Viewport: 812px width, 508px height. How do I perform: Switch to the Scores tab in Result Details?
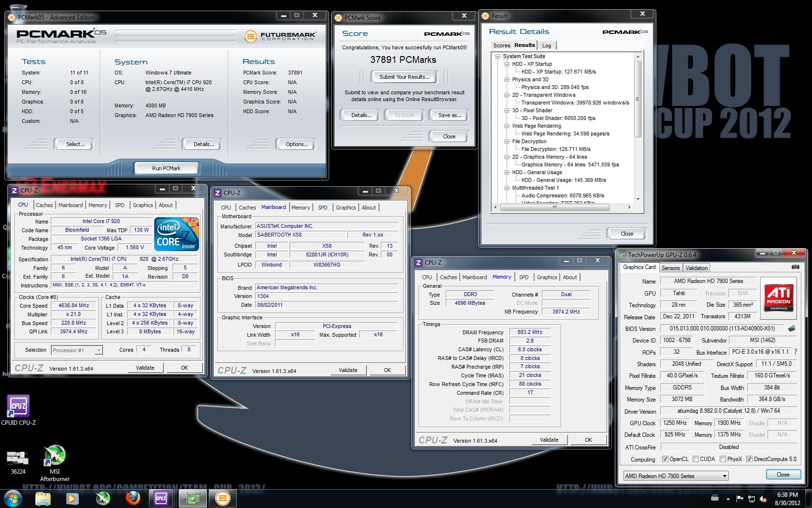point(501,45)
